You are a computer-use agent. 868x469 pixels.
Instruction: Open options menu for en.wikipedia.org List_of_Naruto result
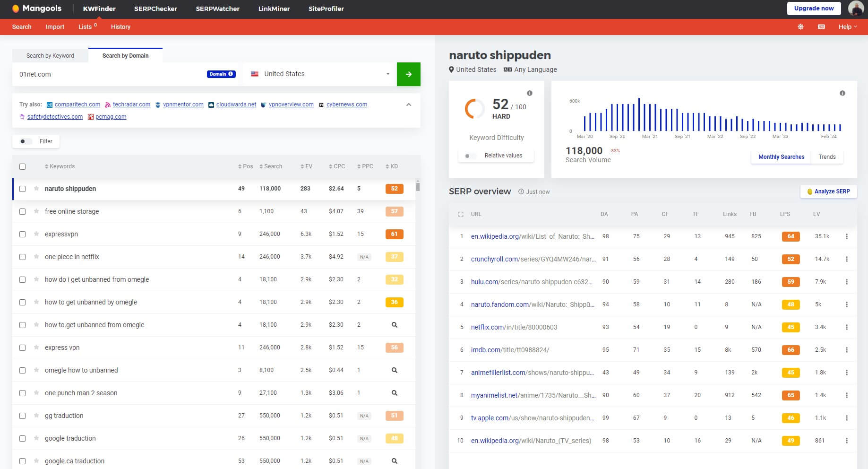point(847,236)
